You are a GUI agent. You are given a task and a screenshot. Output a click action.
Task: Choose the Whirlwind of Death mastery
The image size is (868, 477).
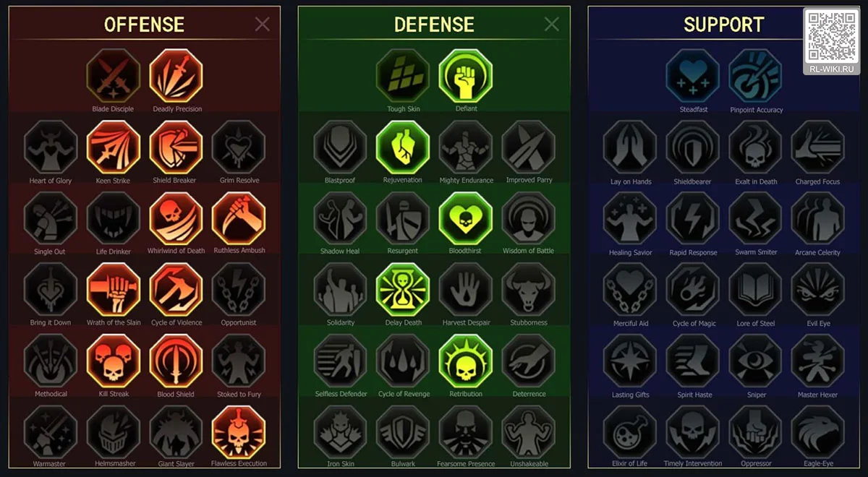point(176,218)
